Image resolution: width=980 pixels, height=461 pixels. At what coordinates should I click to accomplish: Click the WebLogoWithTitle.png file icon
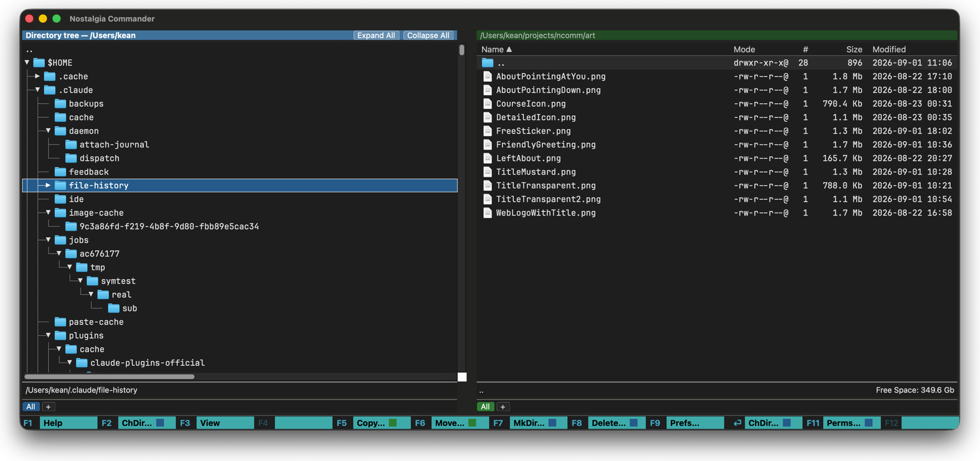click(487, 213)
